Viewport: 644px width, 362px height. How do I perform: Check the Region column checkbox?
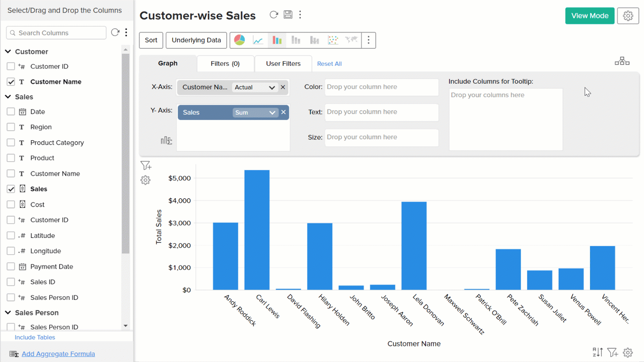11,127
